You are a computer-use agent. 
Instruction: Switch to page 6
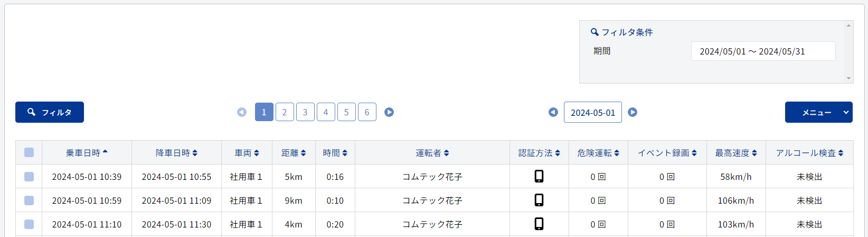(367, 112)
